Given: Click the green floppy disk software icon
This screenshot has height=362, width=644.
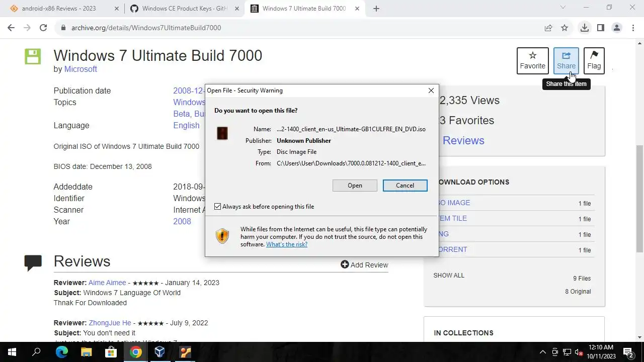Looking at the screenshot, I should point(33,56).
